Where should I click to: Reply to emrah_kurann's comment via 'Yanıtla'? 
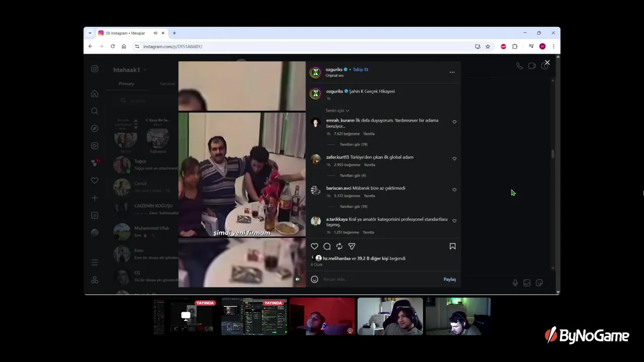point(369,134)
